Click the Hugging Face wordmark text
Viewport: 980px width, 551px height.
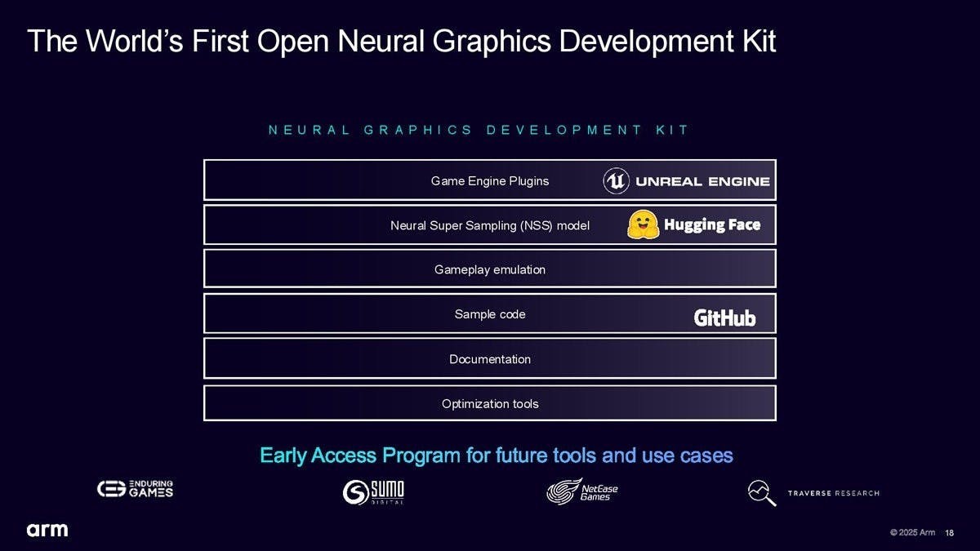pyautogui.click(x=712, y=225)
